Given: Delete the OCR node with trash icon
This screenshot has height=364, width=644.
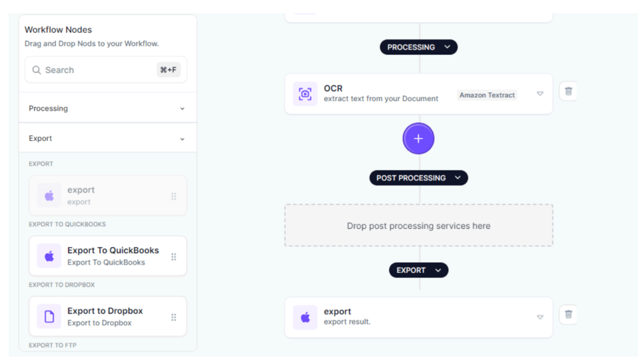Looking at the screenshot, I should click(568, 92).
